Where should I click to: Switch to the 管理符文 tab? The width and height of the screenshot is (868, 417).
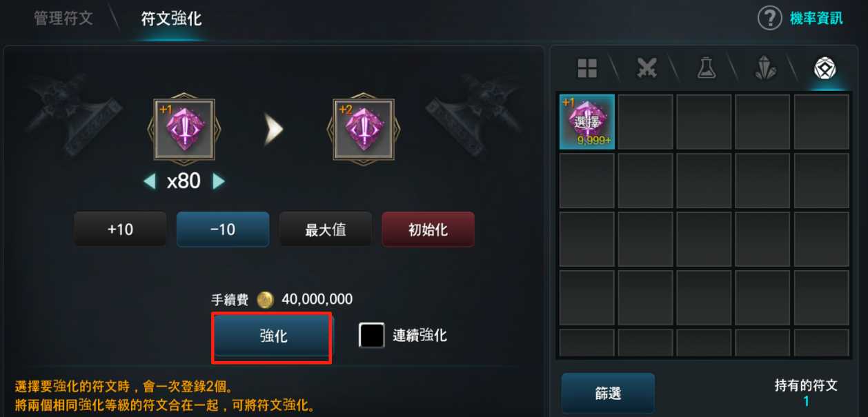coord(63,18)
